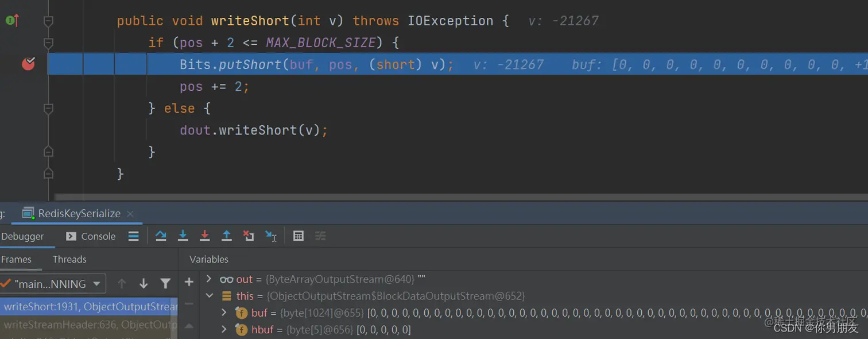Click the Variables panel header
The height and width of the screenshot is (339, 868).
(209, 259)
